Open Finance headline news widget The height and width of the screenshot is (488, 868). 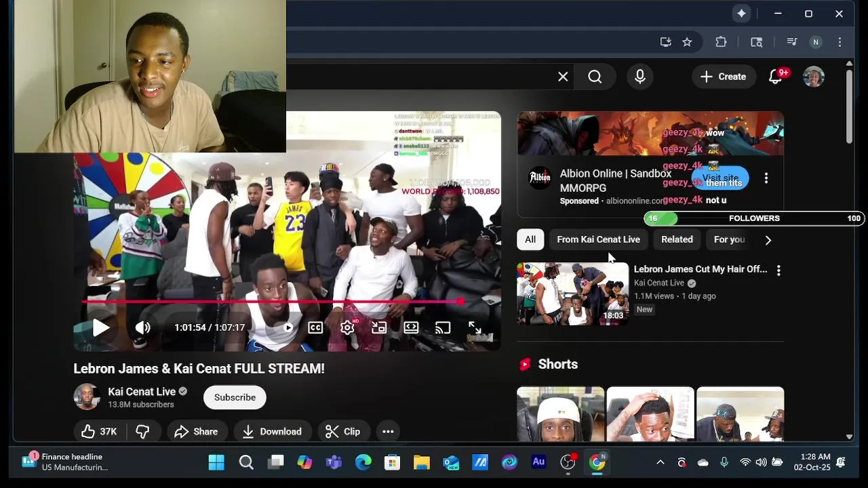[x=64, y=462]
